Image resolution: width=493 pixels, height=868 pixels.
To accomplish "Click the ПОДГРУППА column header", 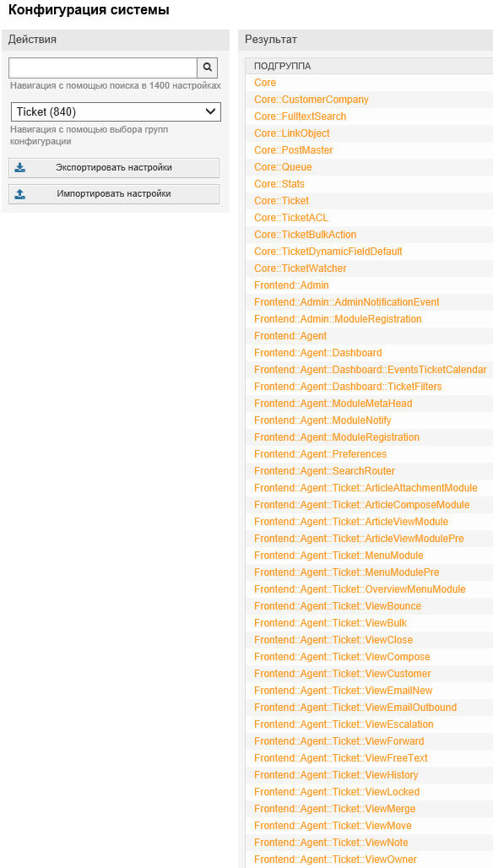I will point(282,67).
